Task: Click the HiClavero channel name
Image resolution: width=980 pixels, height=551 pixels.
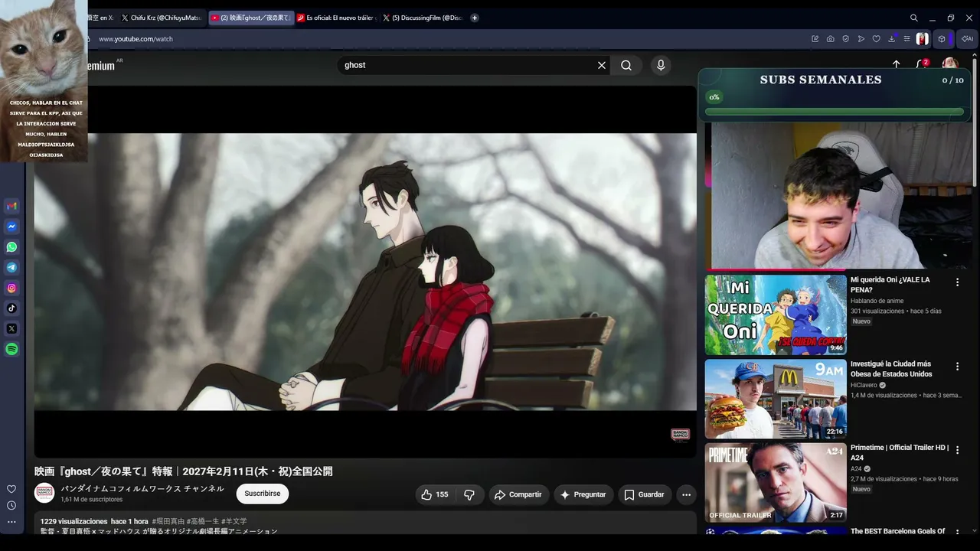Action: coord(864,386)
